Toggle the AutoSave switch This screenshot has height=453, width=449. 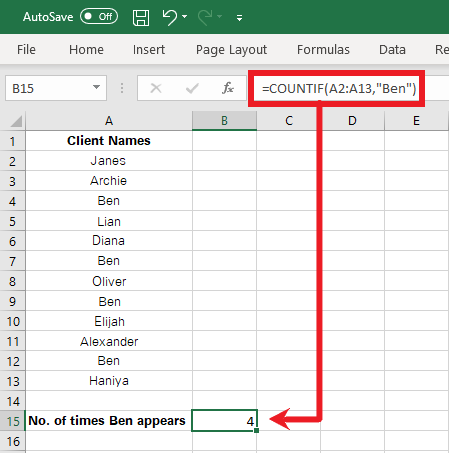coord(99,16)
